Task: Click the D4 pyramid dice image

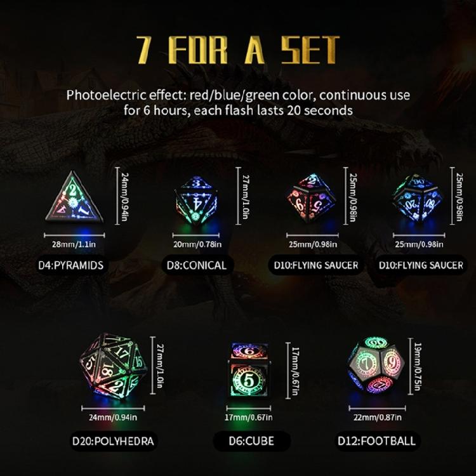Action: [74, 197]
